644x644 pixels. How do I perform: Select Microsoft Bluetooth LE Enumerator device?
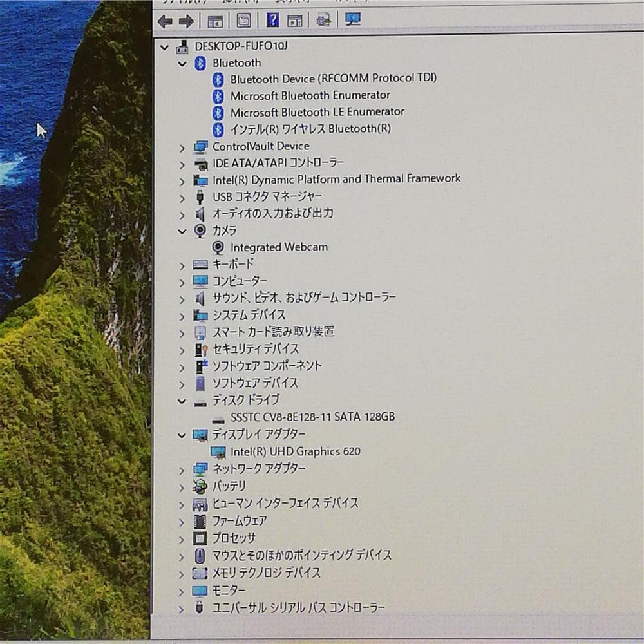point(317,112)
